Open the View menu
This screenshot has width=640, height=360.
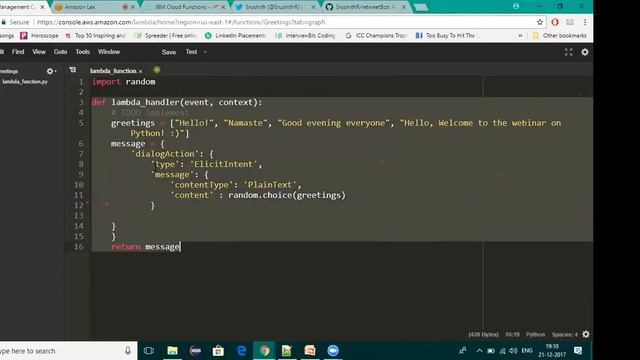pos(39,52)
